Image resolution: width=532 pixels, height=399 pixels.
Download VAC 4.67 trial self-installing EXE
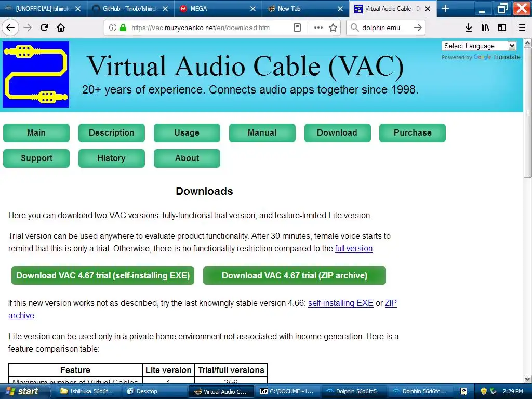[103, 275]
